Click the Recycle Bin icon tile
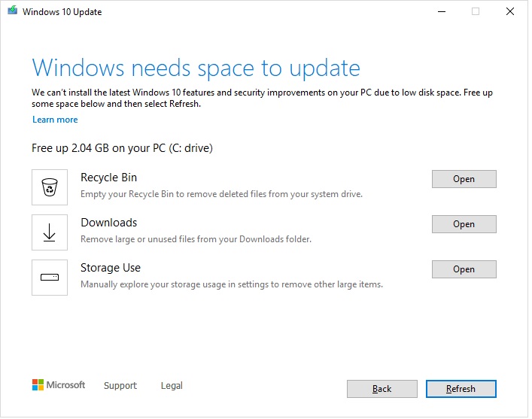The height and width of the screenshot is (419, 532). coord(50,187)
